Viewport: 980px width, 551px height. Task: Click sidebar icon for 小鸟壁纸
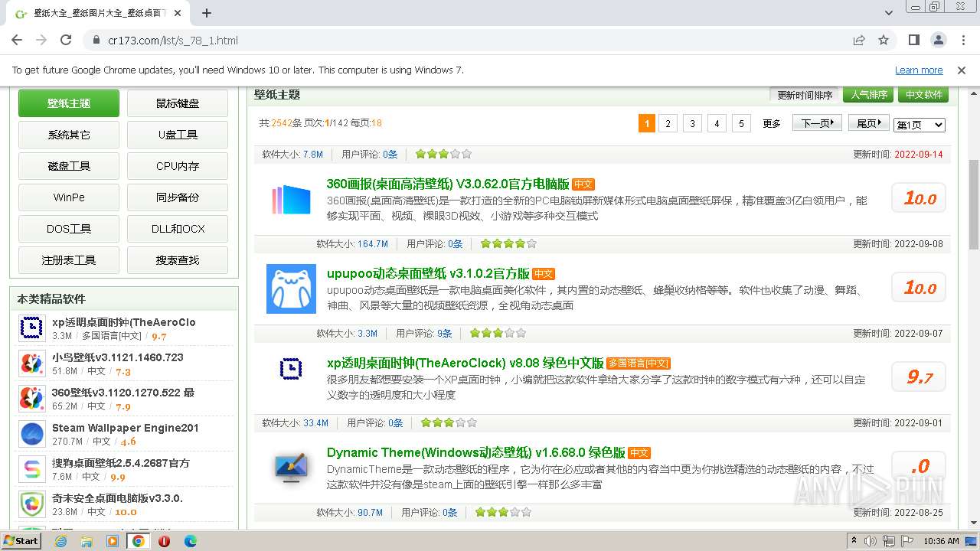32,364
